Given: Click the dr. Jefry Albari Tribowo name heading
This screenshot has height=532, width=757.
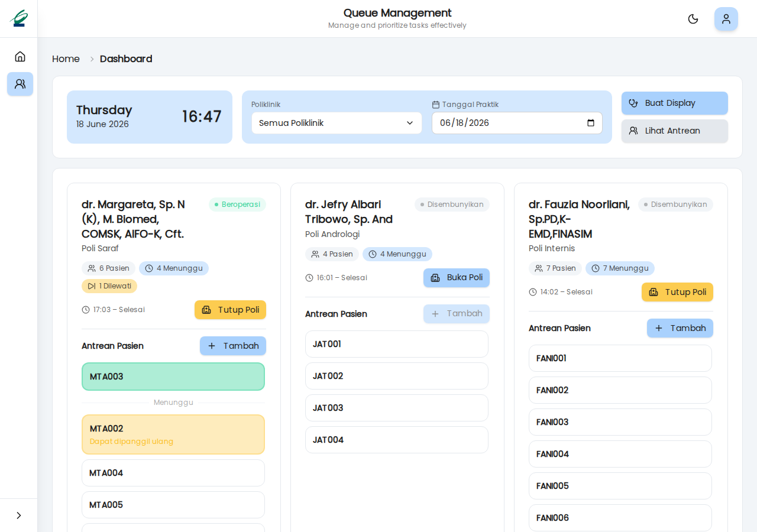Looking at the screenshot, I should tap(349, 212).
